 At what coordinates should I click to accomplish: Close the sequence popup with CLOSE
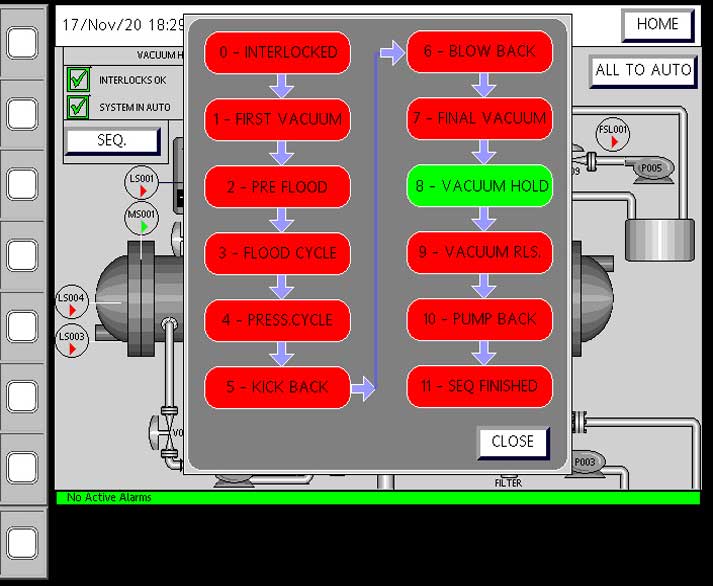tap(512, 442)
